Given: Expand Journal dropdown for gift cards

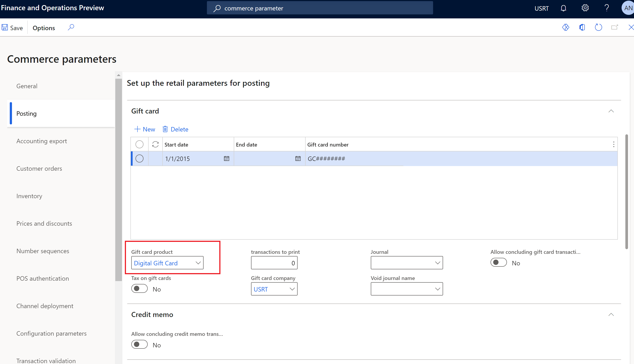Looking at the screenshot, I should (437, 262).
